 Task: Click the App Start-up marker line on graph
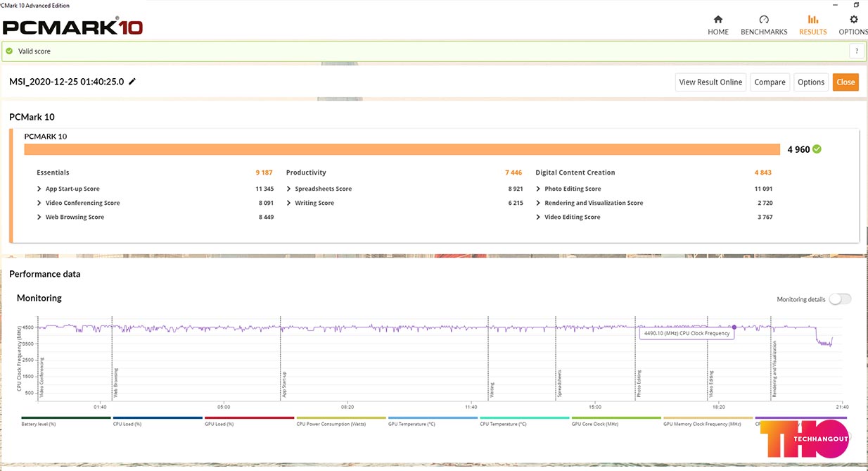pos(281,358)
